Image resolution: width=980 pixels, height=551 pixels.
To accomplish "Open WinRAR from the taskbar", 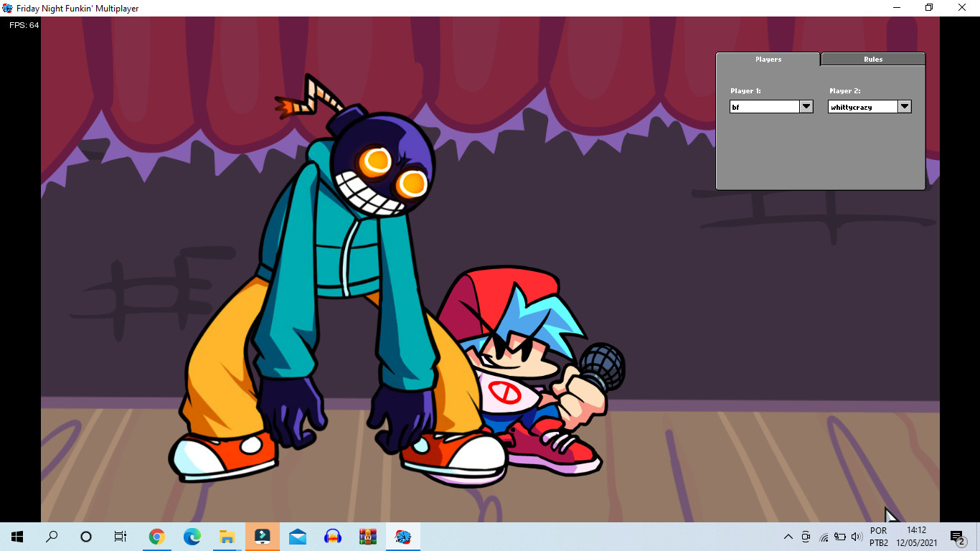I will (367, 537).
